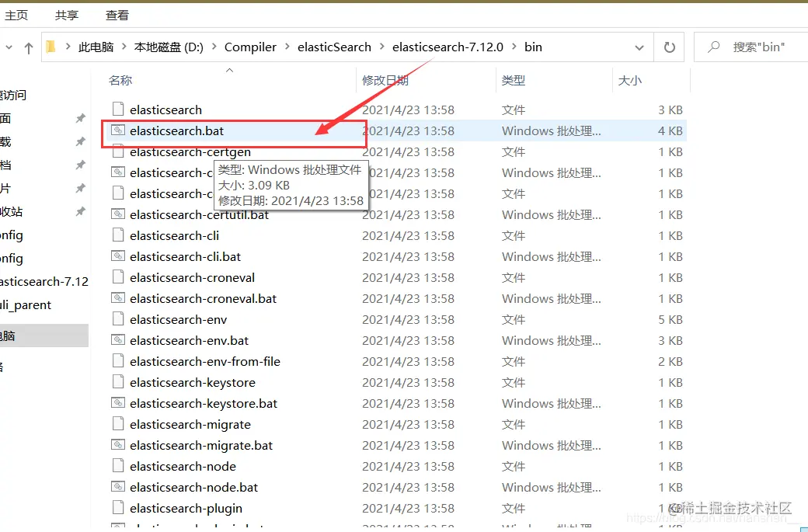Click the elasticsearch-plugin file icon
This screenshot has width=808, height=532.
point(118,508)
